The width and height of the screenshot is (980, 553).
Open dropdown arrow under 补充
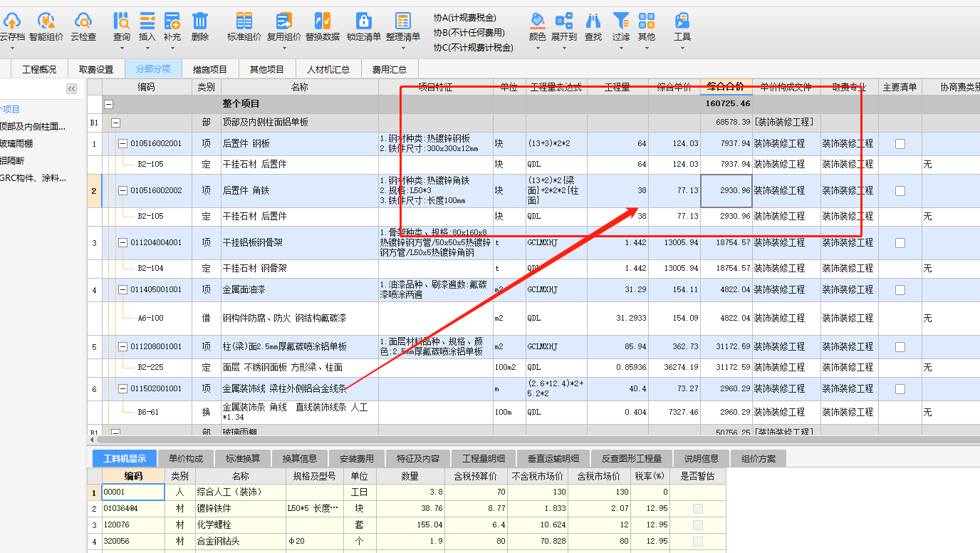pos(172,48)
